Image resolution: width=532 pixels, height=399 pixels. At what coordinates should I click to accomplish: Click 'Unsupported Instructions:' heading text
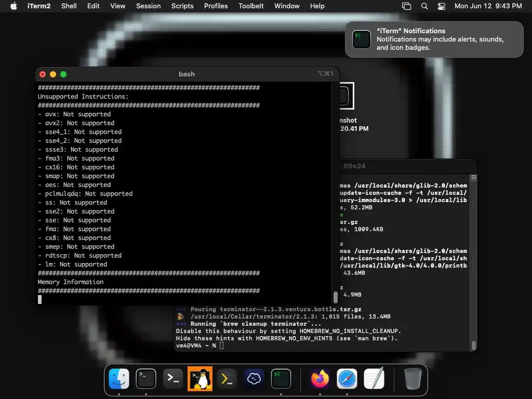tap(83, 96)
